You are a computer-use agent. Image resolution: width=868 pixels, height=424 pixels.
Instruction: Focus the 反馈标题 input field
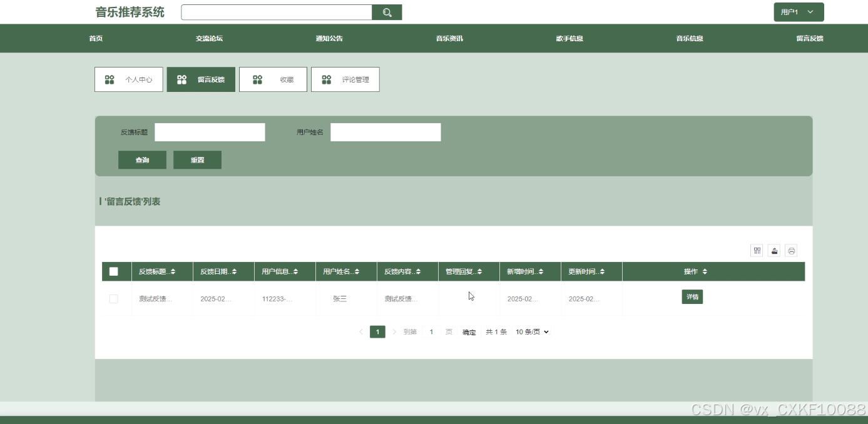pos(210,132)
